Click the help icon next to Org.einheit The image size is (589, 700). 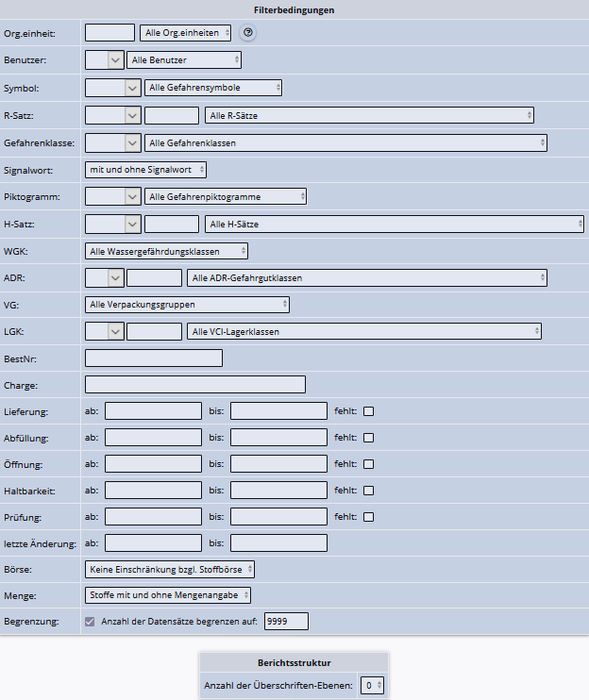(248, 33)
